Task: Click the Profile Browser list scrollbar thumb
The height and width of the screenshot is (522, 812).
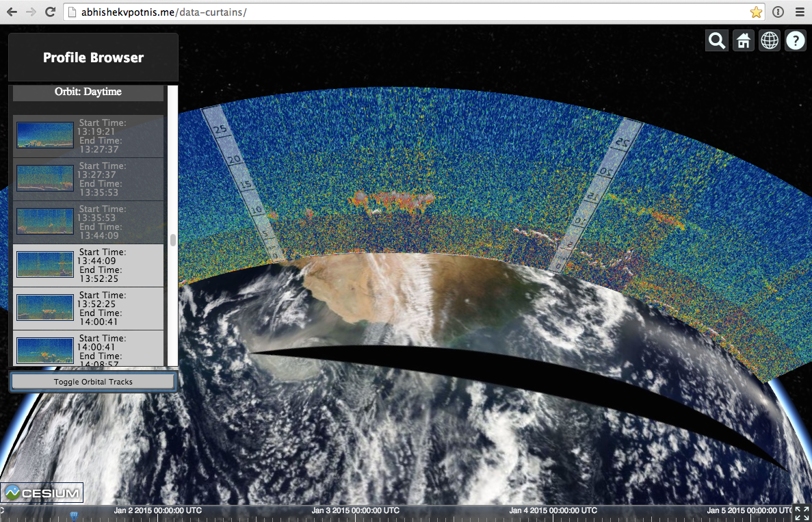Action: click(173, 240)
